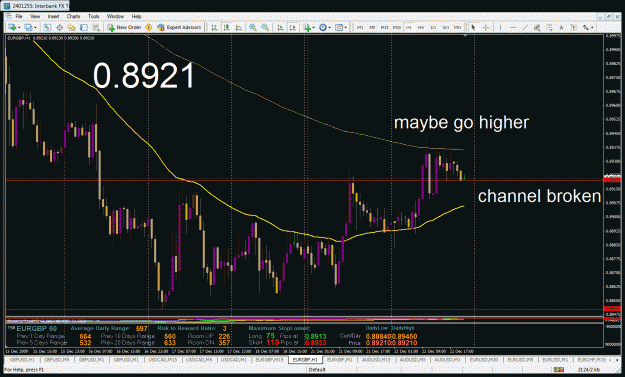Select the Text Label (T) tool
The height and width of the screenshot is (377, 625).
(574, 27)
